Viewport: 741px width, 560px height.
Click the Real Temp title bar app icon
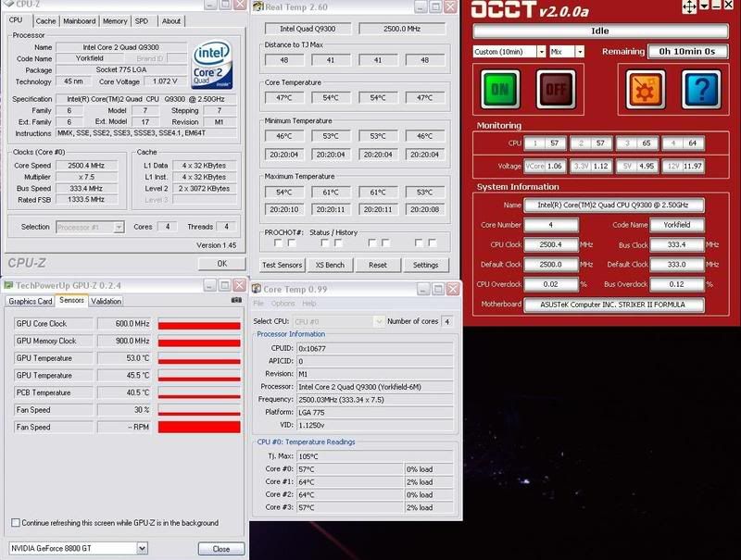tap(257, 6)
